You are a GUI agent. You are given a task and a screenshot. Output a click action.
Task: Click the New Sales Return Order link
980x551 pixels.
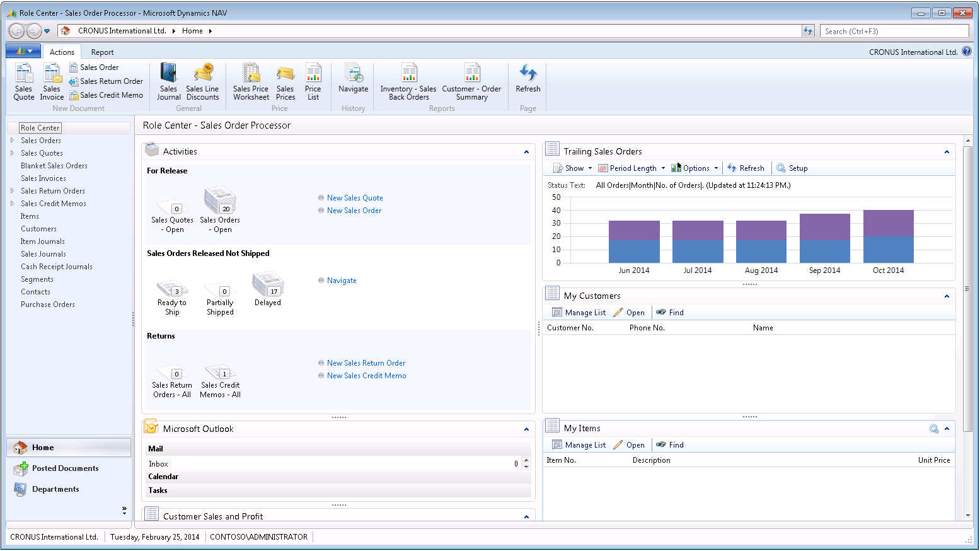pos(366,363)
